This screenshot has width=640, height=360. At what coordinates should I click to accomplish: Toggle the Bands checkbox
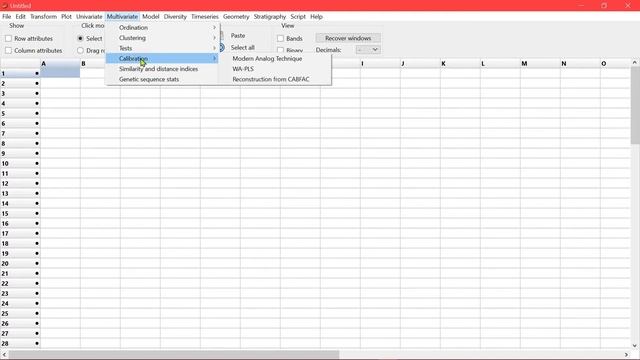coord(280,38)
